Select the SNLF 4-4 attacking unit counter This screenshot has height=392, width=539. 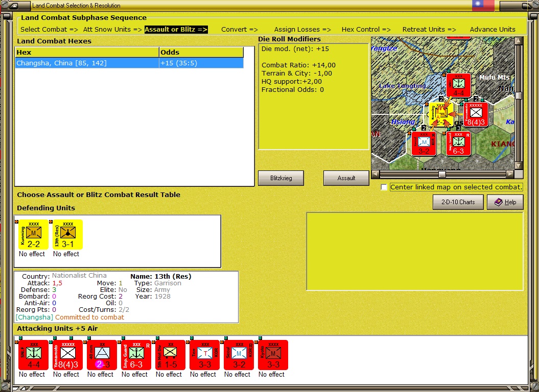[33, 355]
